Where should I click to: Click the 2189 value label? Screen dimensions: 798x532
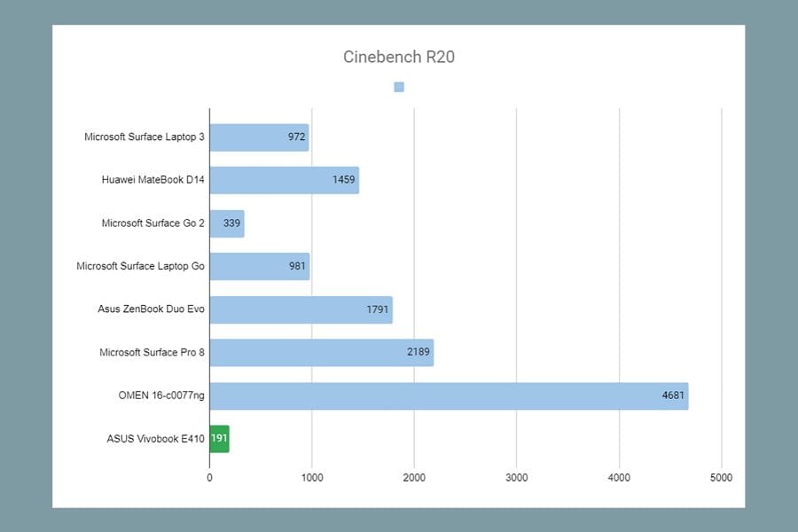click(x=419, y=352)
